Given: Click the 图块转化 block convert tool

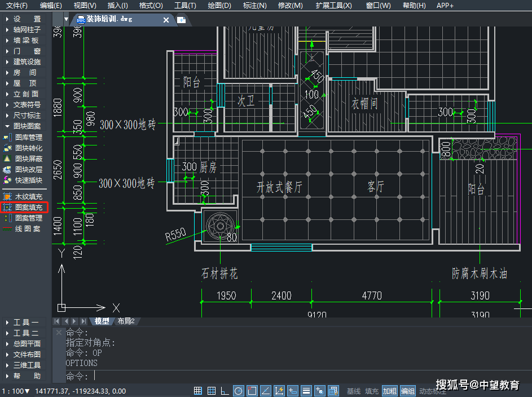Looking at the screenshot, I should pyautogui.click(x=28, y=148).
